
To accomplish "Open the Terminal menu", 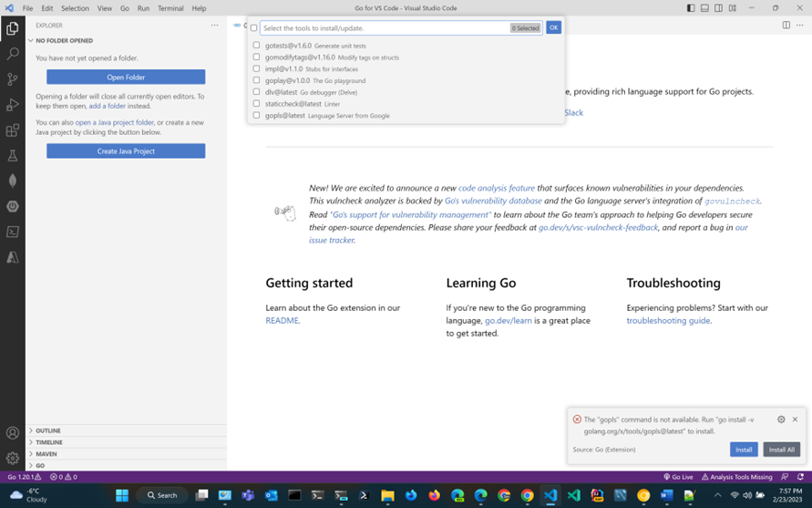I will 170,8.
